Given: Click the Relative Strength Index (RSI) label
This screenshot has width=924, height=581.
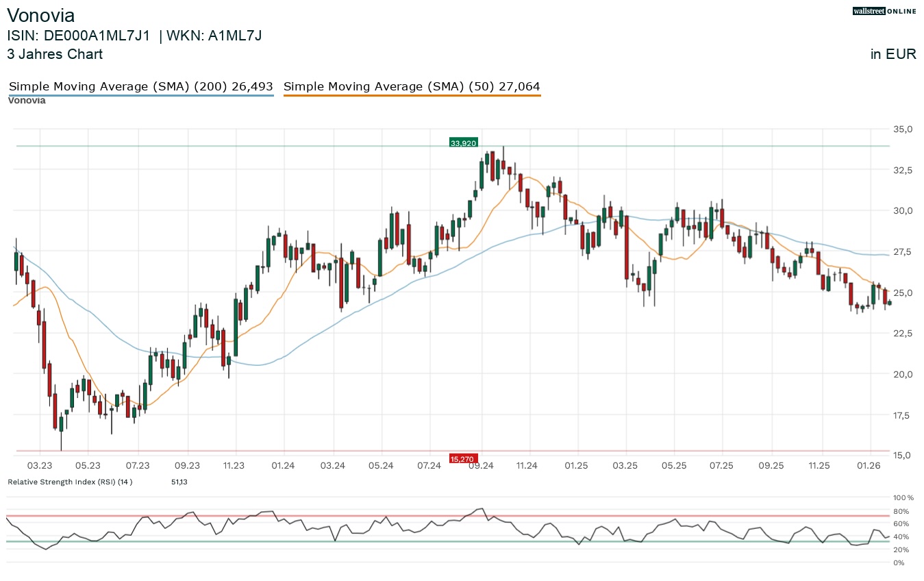Looking at the screenshot, I should [x=69, y=482].
